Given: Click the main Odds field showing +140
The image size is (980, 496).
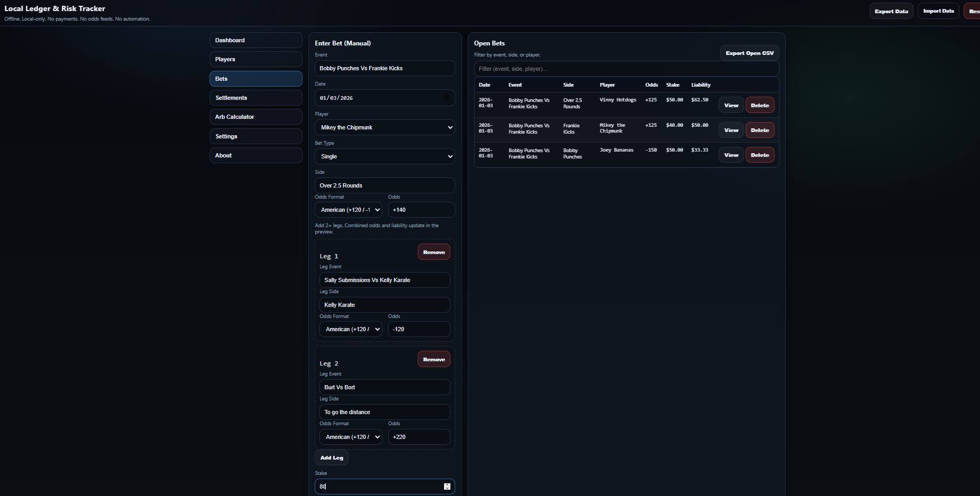Looking at the screenshot, I should click(x=421, y=210).
